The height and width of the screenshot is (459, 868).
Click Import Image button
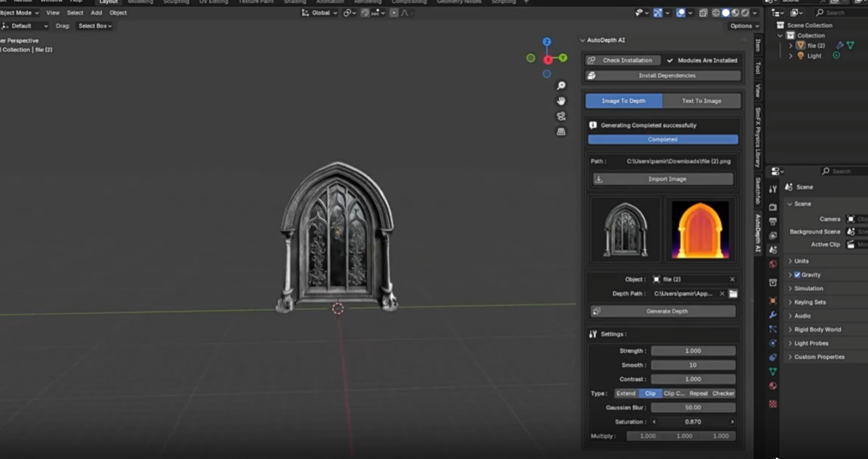point(663,179)
